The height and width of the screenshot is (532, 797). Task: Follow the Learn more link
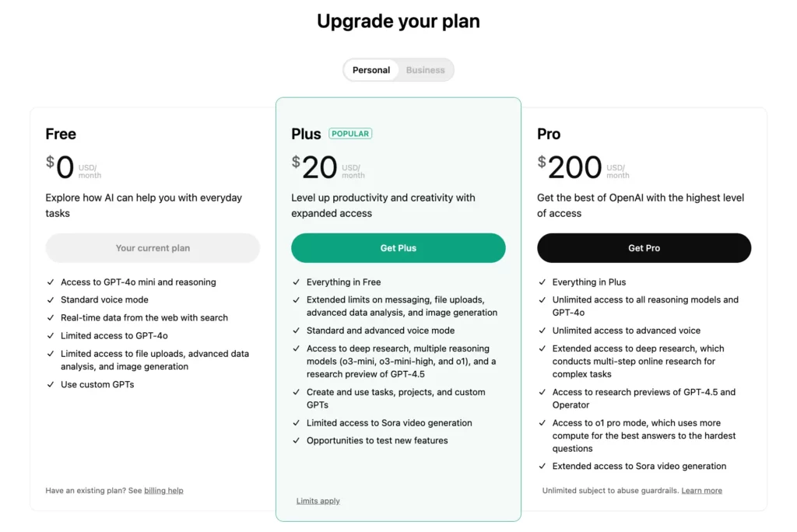701,491
